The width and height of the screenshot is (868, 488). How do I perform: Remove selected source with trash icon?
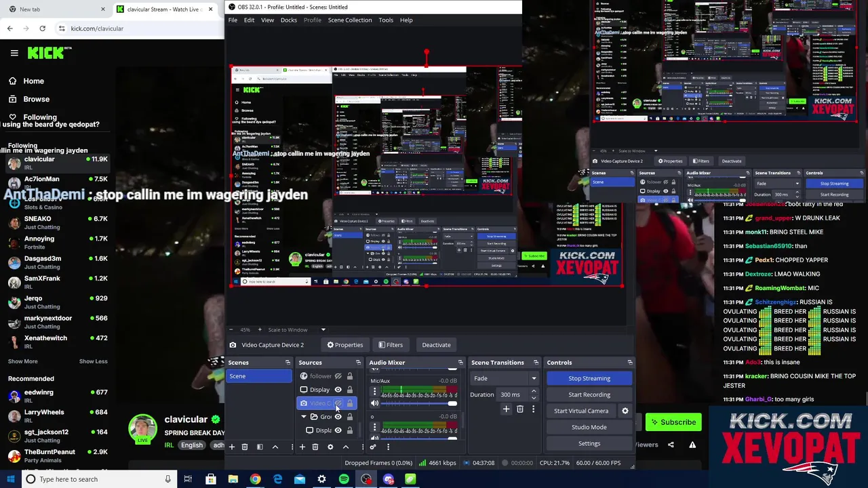315,447
